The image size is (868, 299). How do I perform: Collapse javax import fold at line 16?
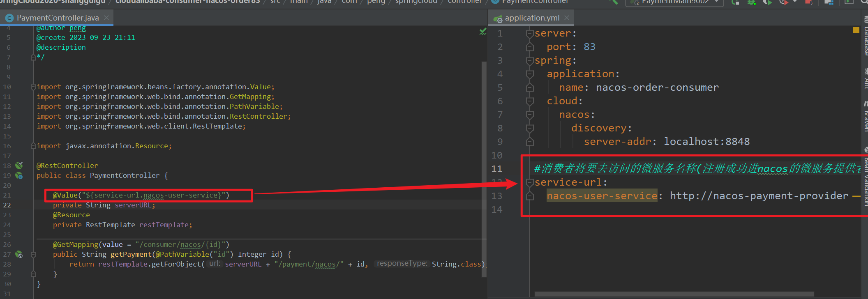(x=33, y=146)
